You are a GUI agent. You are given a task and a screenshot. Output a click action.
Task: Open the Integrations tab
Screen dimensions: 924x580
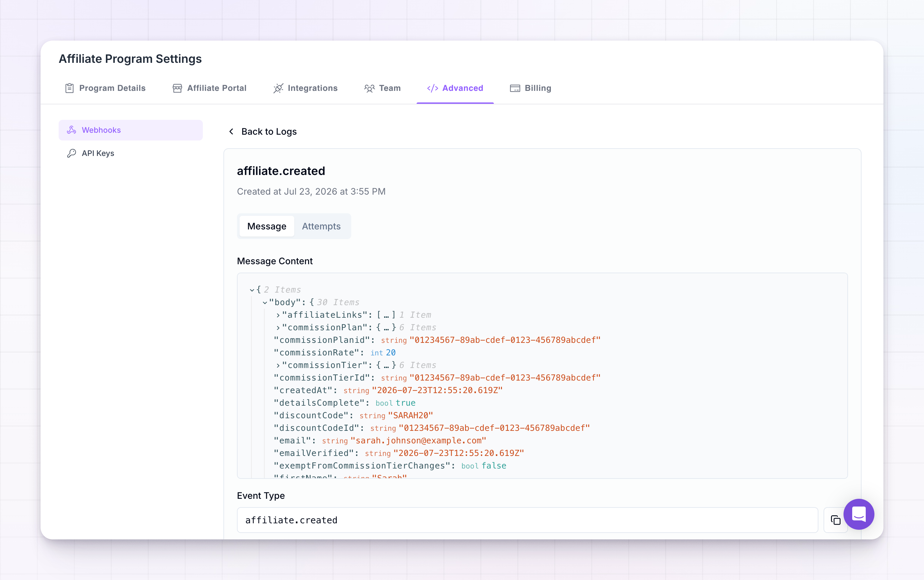point(306,88)
